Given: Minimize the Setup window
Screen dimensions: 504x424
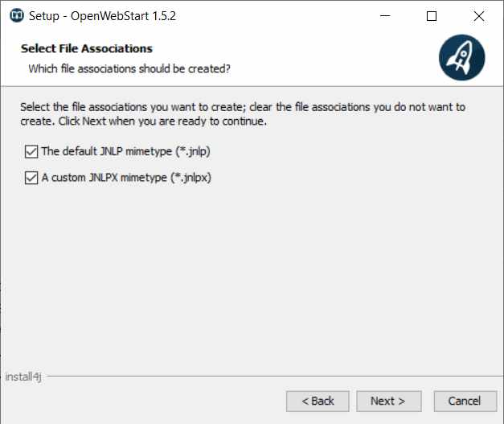Looking at the screenshot, I should (385, 16).
